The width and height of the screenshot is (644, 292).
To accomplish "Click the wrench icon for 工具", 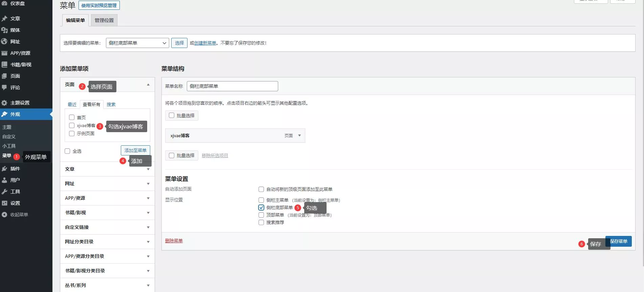I will coord(4,192).
